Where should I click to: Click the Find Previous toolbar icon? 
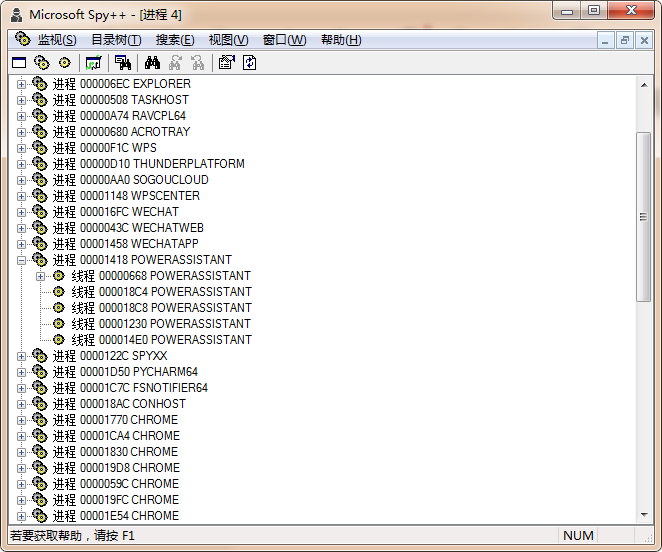click(x=198, y=63)
